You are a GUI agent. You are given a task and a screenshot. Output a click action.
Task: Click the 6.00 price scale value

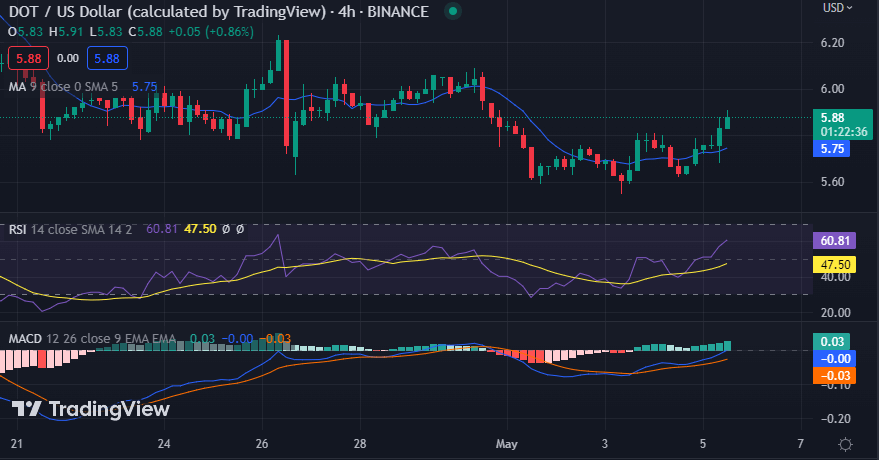[832, 89]
